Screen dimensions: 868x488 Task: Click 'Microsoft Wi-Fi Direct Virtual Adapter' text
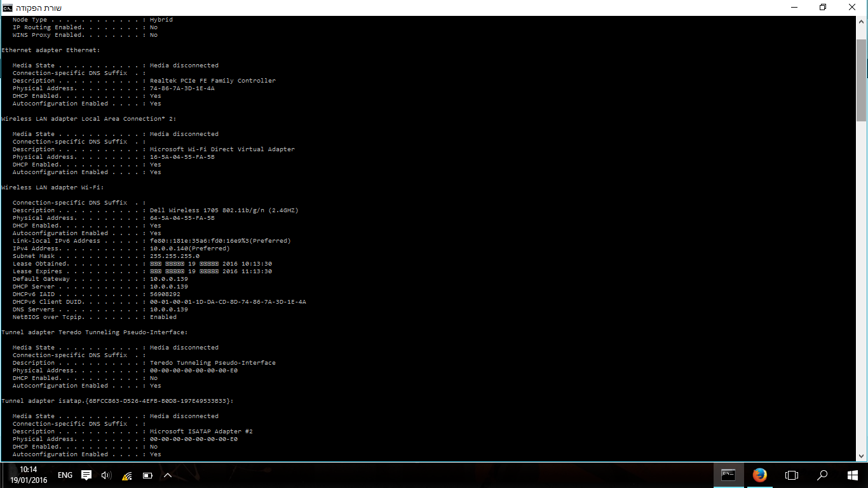click(222, 149)
